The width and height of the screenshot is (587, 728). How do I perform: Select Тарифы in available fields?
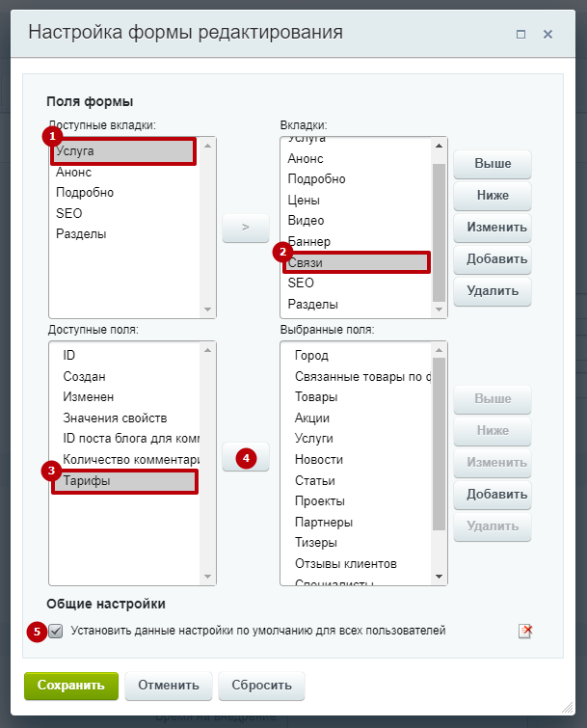(x=125, y=481)
